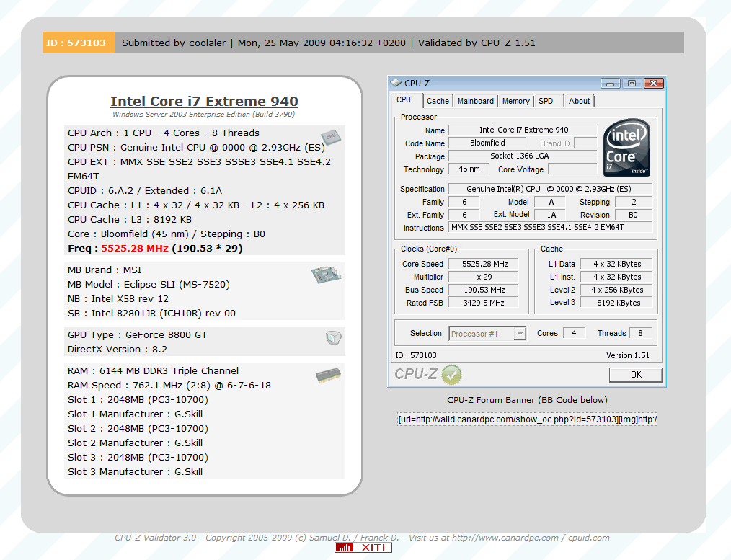The width and height of the screenshot is (731, 560).
Task: Click the Core Speed 5525.28 MHz value
Action: [484, 264]
